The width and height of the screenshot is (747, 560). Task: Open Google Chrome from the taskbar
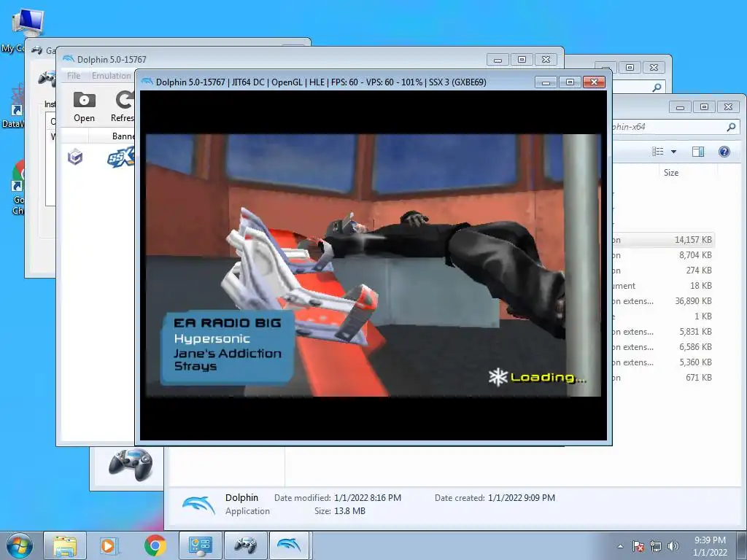pos(155,545)
